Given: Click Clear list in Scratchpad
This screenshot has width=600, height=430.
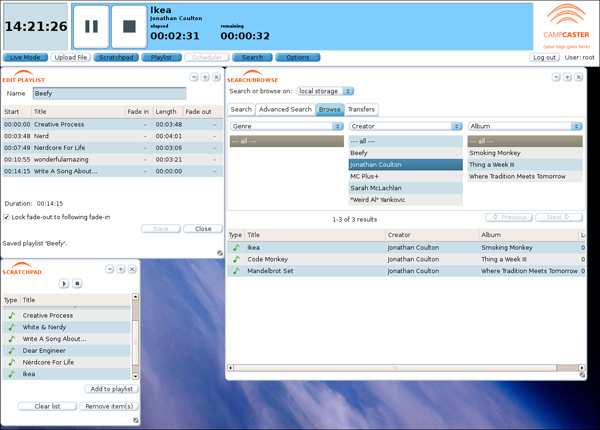Looking at the screenshot, I should tap(47, 406).
